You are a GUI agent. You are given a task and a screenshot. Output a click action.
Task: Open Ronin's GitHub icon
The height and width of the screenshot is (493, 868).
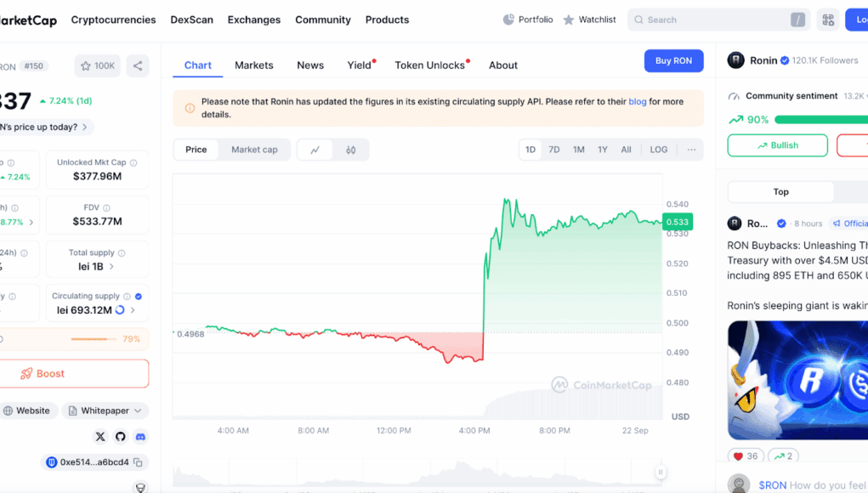coord(120,437)
